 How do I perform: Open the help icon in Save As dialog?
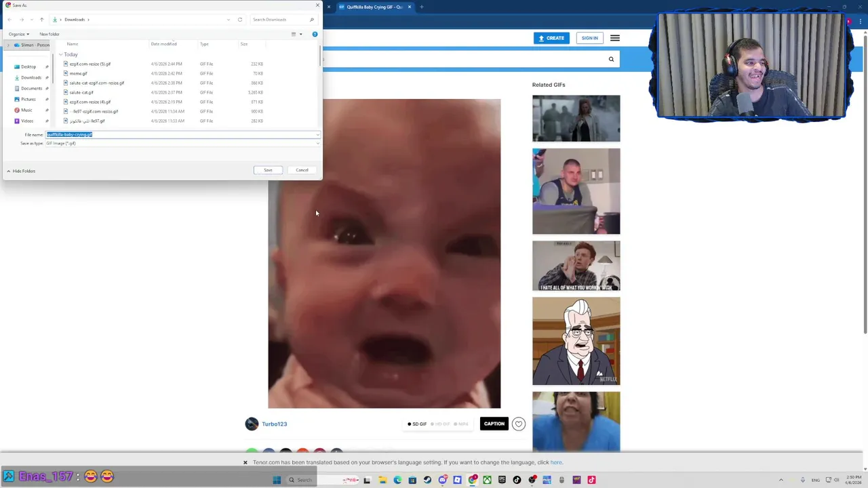tap(315, 34)
